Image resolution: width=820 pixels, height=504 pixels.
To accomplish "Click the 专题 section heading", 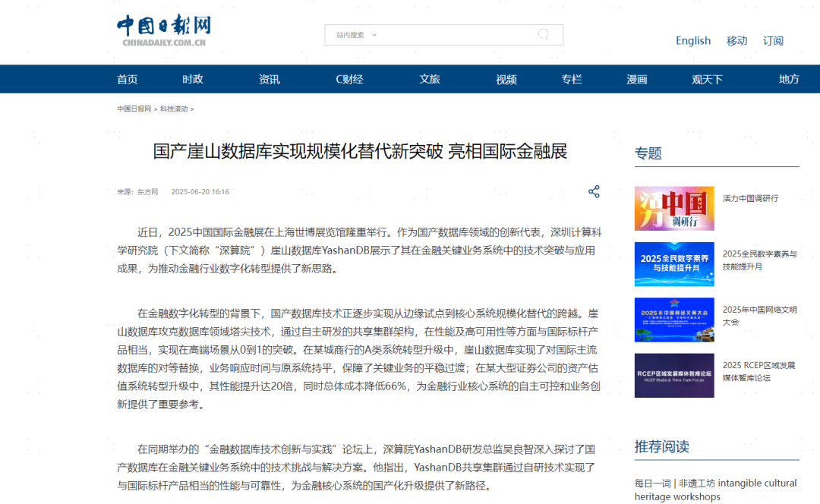I will coord(648,153).
